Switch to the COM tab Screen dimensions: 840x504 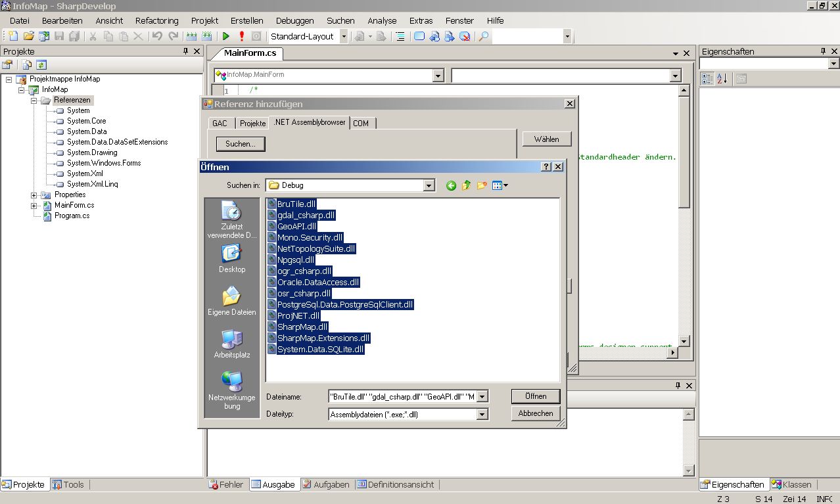[362, 122]
